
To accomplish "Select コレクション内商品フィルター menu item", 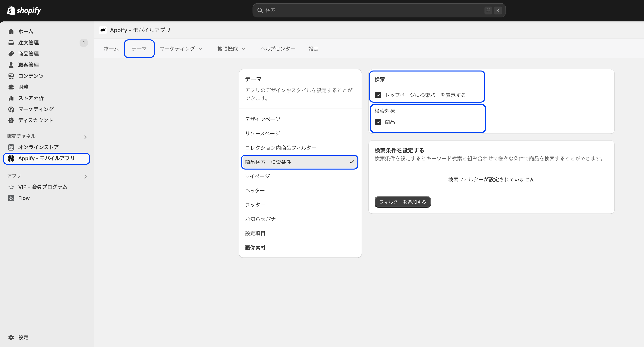I will (x=300, y=148).
